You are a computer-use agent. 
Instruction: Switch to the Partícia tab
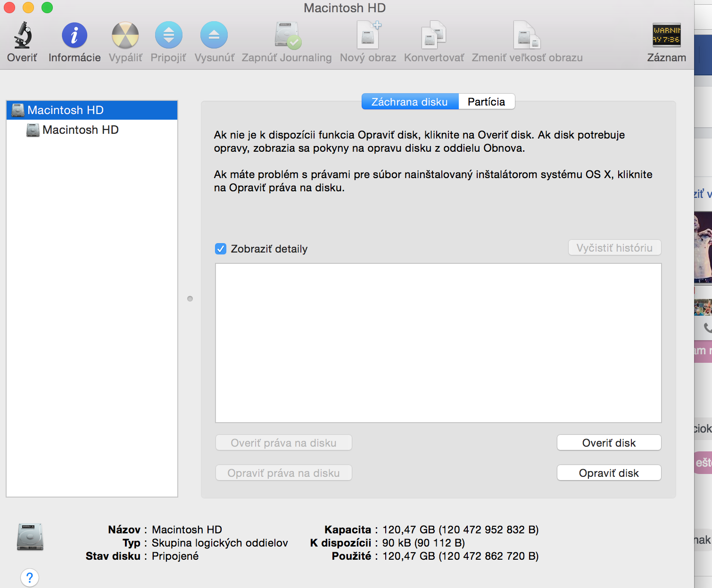pos(486,102)
